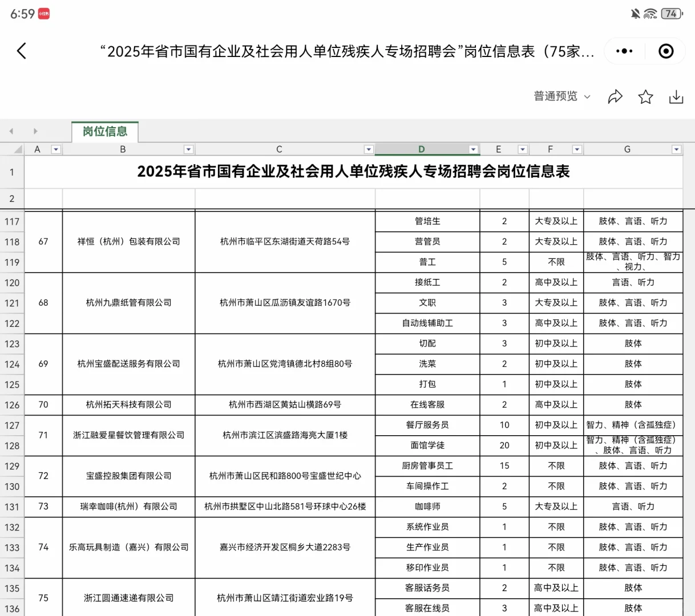Click job cell 厨房管事员工
Screen dimensions: 695x616
click(427, 466)
